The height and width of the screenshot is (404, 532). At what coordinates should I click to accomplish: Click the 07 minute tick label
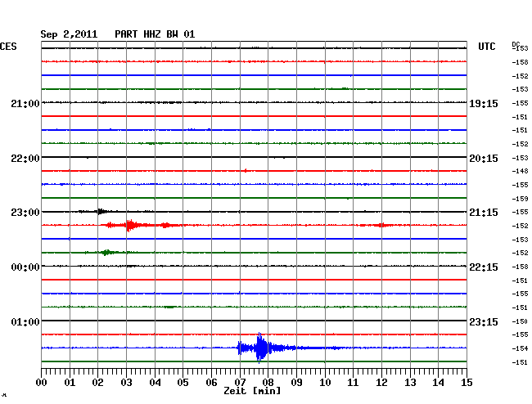(x=240, y=382)
